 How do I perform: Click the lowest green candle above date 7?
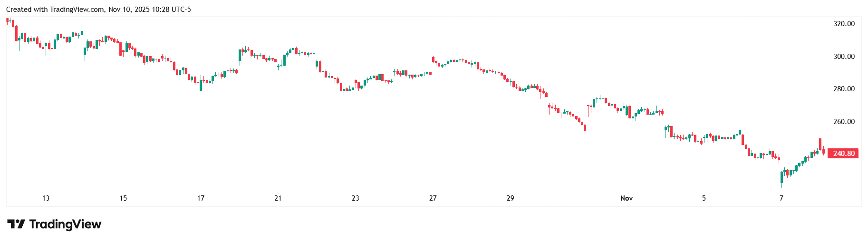(781, 177)
